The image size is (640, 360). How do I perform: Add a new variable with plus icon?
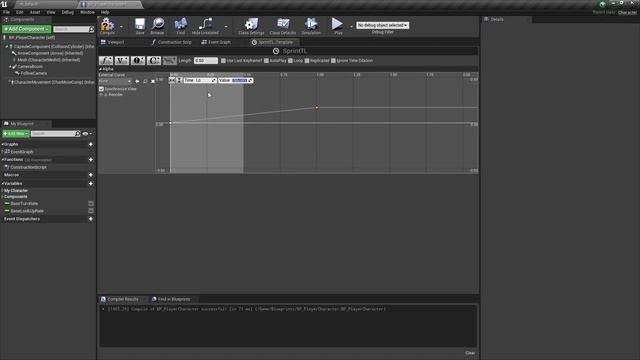pos(91,184)
